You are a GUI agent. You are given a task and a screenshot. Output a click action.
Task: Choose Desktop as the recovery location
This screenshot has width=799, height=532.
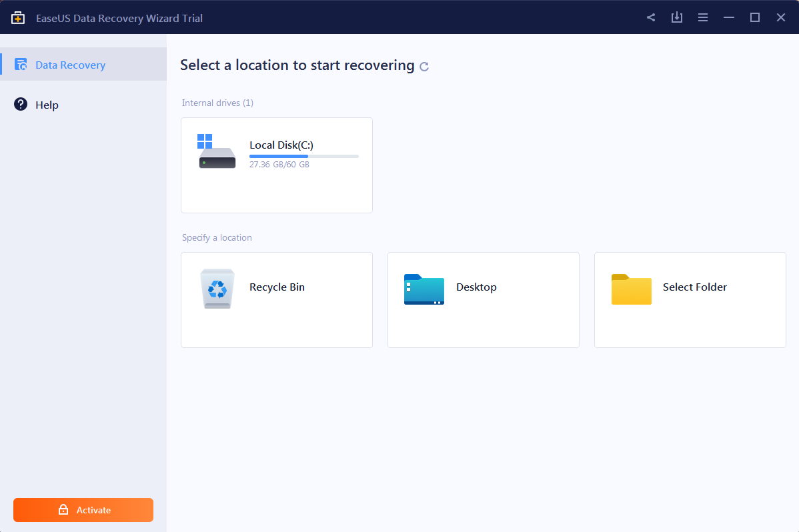point(483,300)
